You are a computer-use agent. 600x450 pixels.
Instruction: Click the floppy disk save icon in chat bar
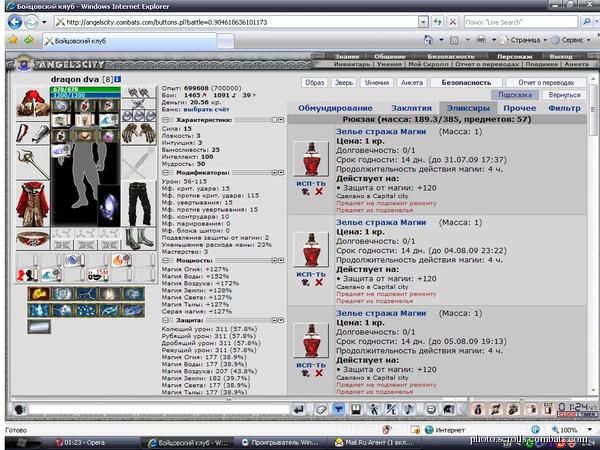(x=356, y=409)
